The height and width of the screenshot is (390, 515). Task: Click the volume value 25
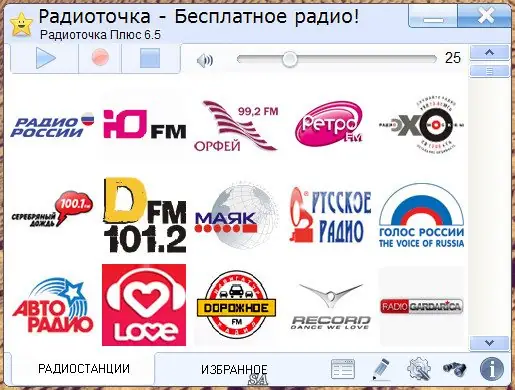[453, 58]
